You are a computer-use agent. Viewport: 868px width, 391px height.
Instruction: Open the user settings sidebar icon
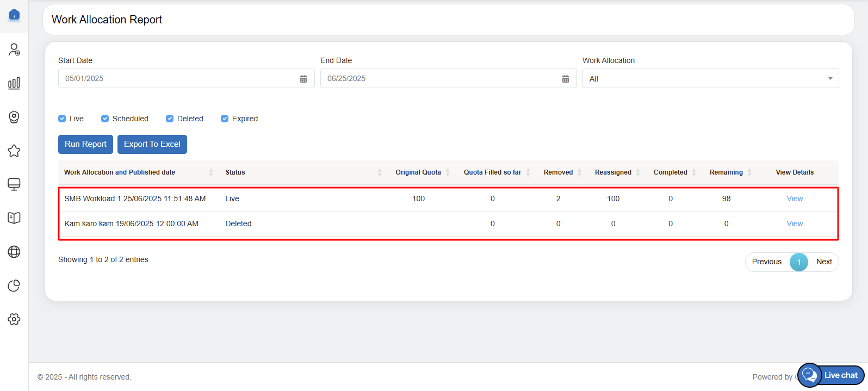[x=14, y=50]
